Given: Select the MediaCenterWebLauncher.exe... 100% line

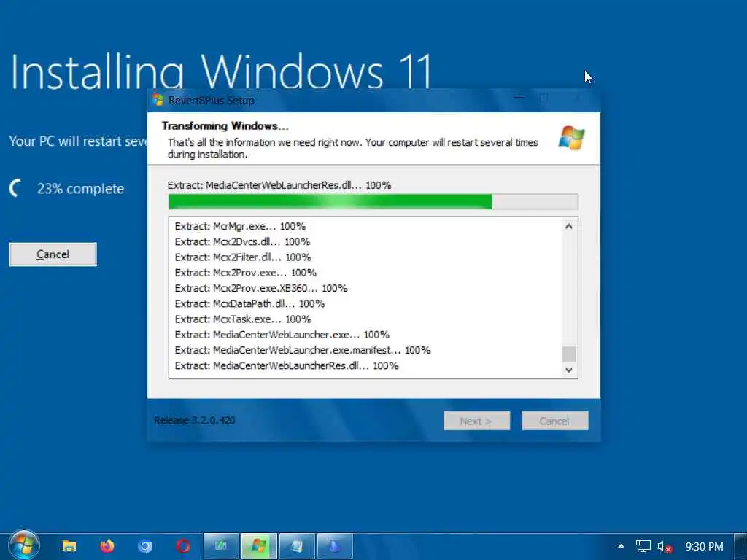Looking at the screenshot, I should [282, 334].
